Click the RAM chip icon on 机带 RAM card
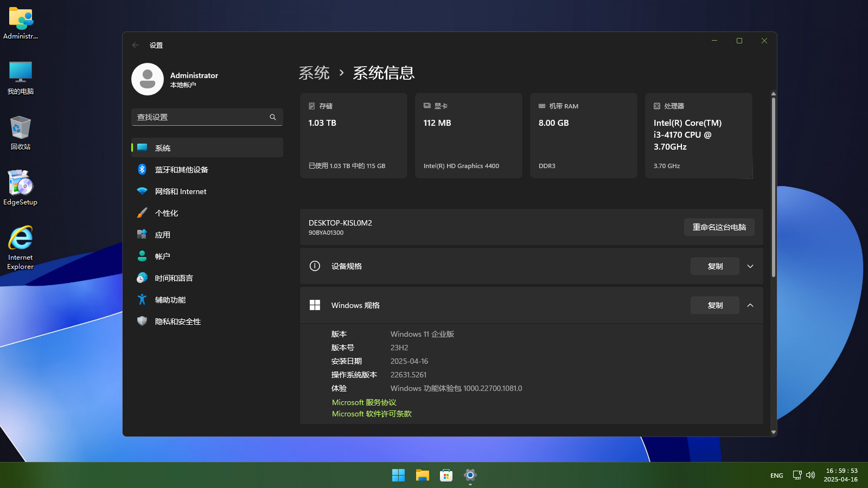Image resolution: width=868 pixels, height=488 pixels. [x=542, y=106]
